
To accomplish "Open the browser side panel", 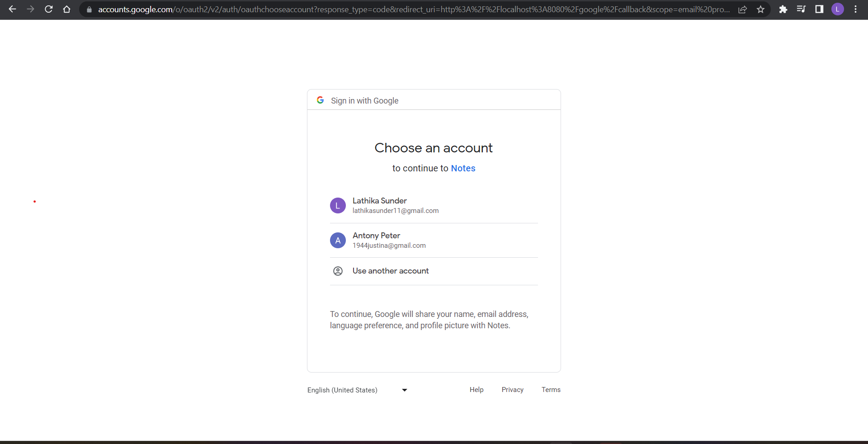I will 819,9.
